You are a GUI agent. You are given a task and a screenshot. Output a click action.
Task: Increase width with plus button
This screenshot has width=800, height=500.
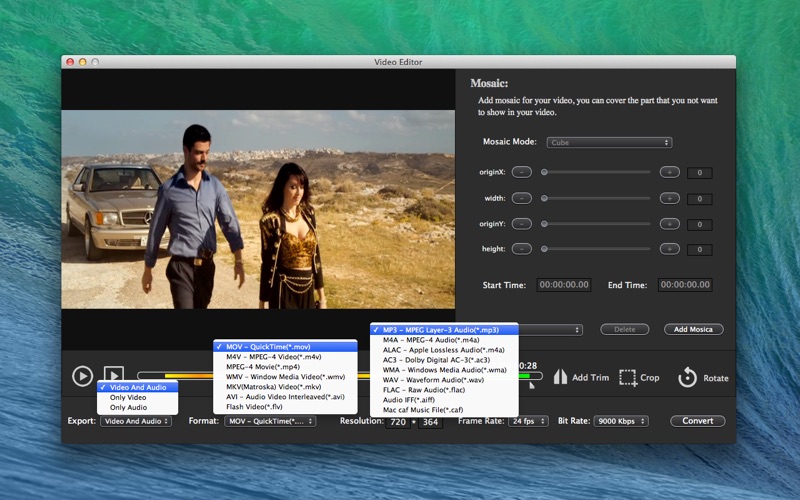click(x=669, y=198)
